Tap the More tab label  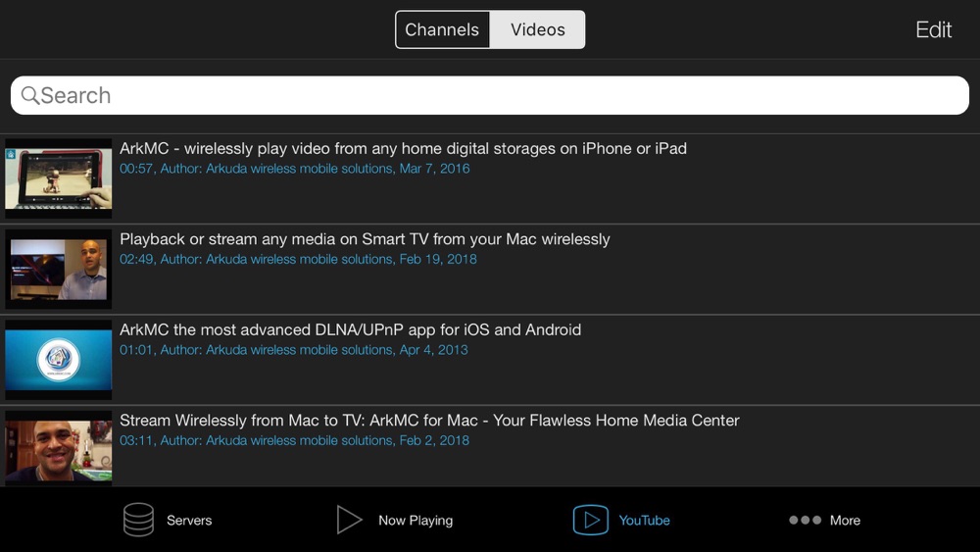845,520
